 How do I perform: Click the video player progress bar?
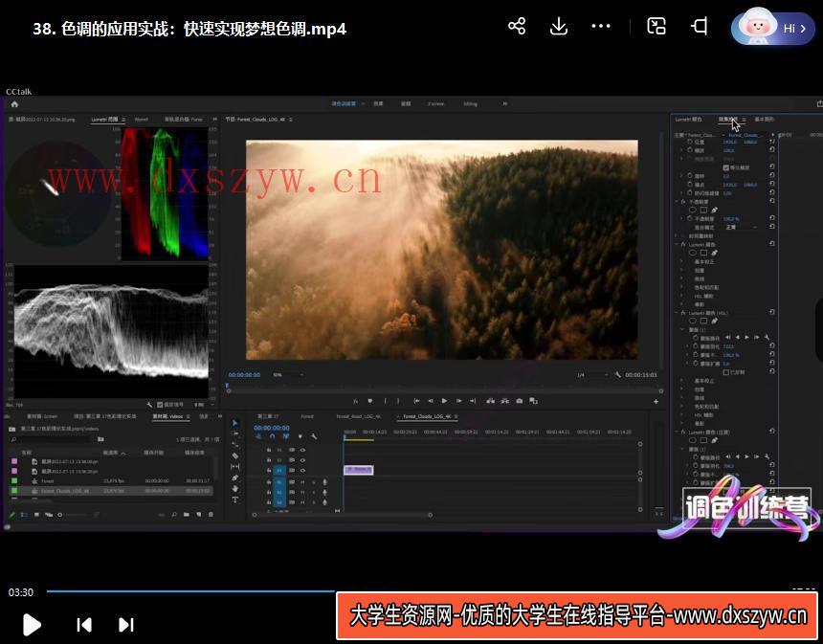(190, 591)
